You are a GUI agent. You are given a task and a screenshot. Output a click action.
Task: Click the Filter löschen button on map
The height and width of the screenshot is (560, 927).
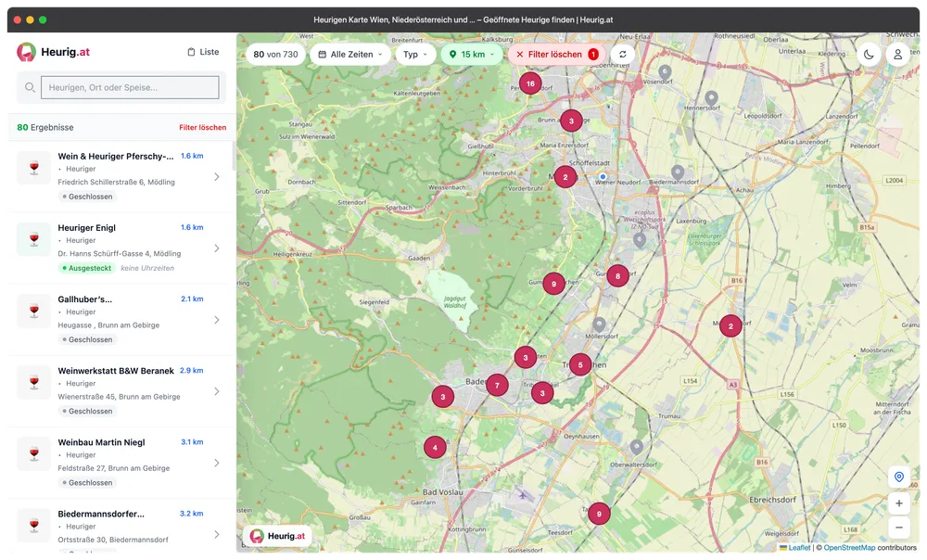point(557,55)
